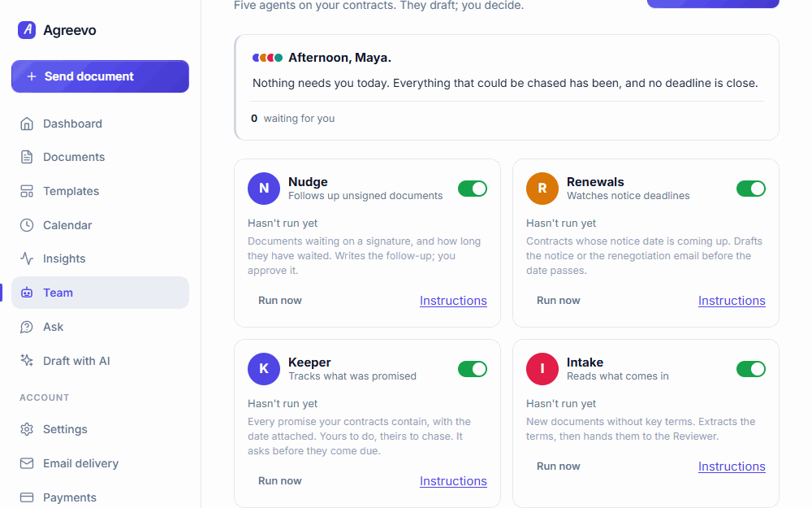Open Instructions for the Intake agent
The width and height of the screenshot is (812, 508).
[x=732, y=467]
